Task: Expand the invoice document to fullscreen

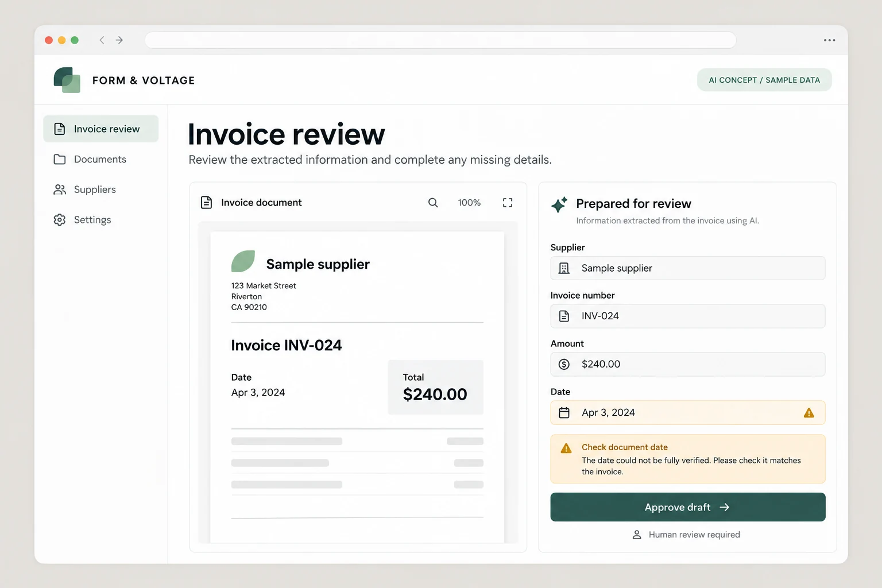Action: point(508,203)
